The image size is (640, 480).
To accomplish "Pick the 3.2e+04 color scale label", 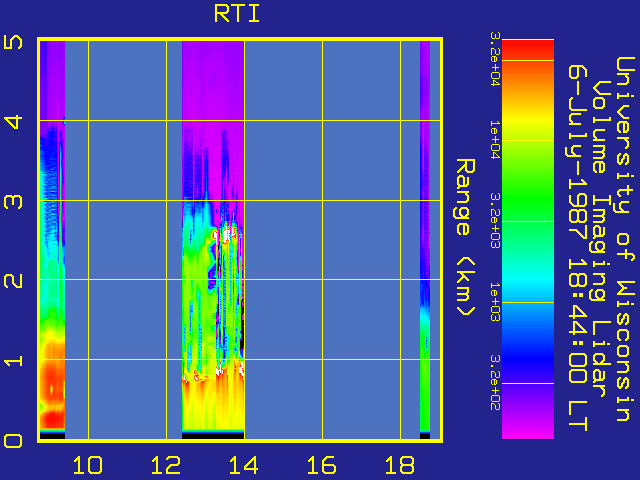I will (x=494, y=58).
